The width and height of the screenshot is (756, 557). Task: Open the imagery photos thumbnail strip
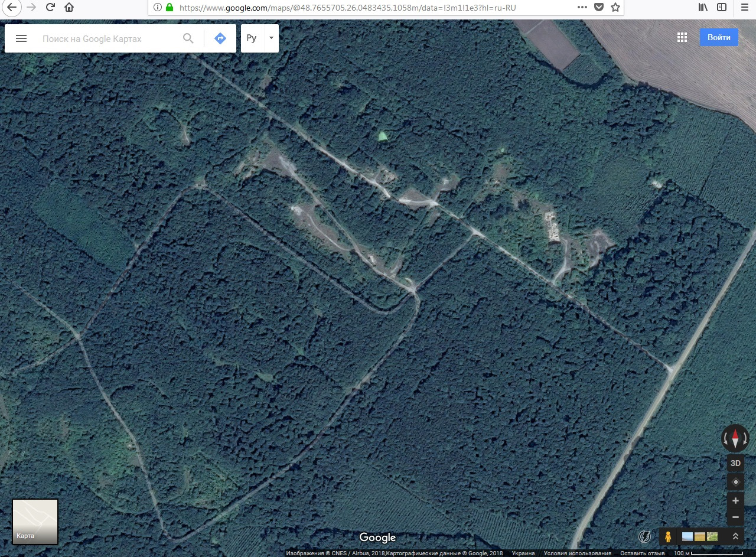[700, 536]
